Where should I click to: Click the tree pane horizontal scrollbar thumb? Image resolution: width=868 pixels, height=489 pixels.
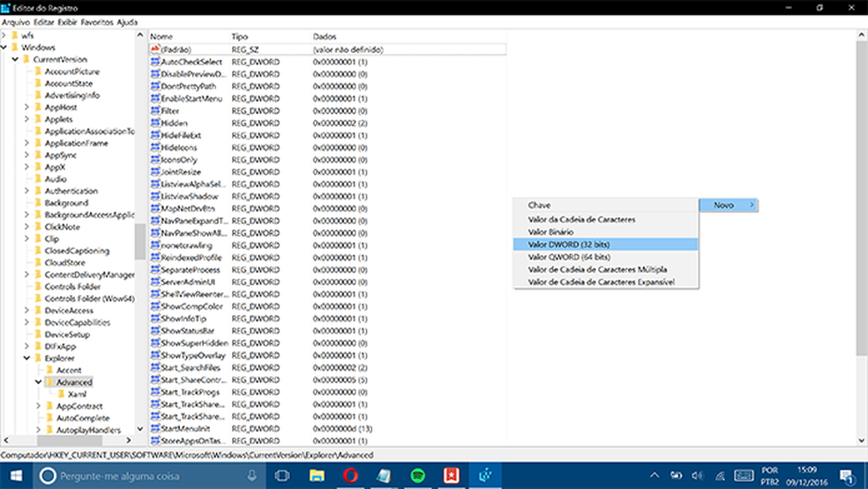pyautogui.click(x=69, y=440)
